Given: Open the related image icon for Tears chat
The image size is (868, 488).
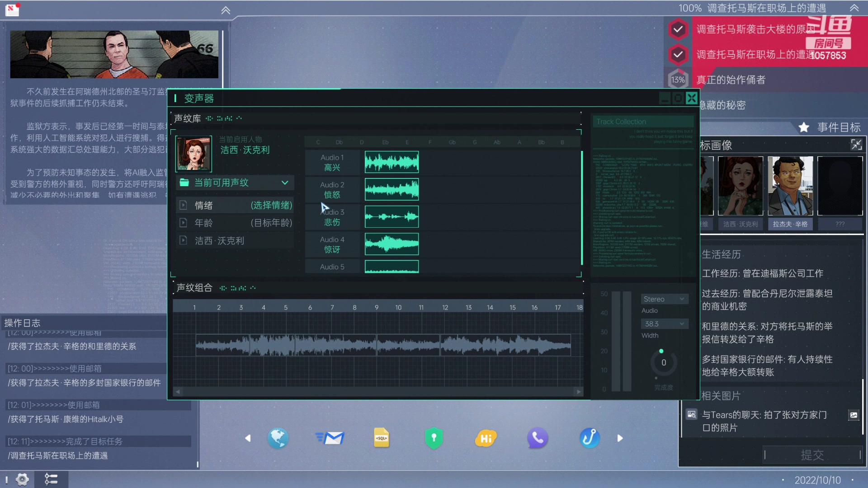Looking at the screenshot, I should click(x=854, y=415).
